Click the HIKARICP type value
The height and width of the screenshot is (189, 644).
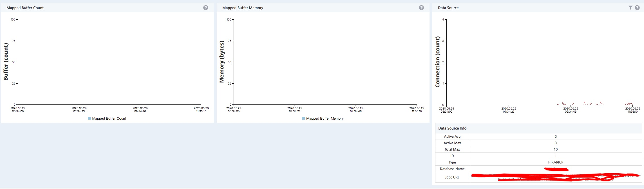tap(555, 162)
